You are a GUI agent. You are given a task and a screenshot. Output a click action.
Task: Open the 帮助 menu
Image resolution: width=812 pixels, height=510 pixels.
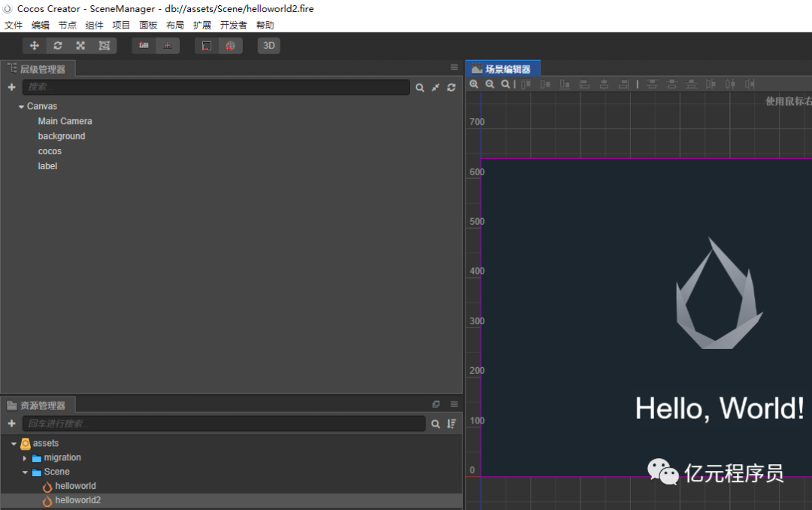pyautogui.click(x=265, y=25)
